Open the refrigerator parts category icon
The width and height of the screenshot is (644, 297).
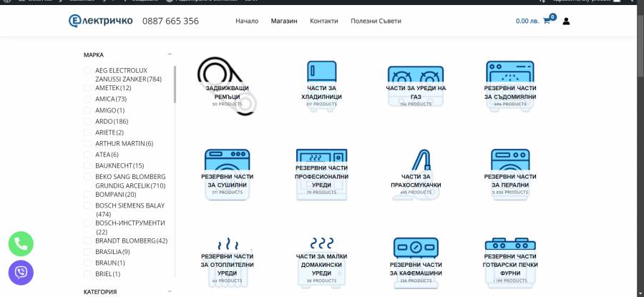(321, 74)
